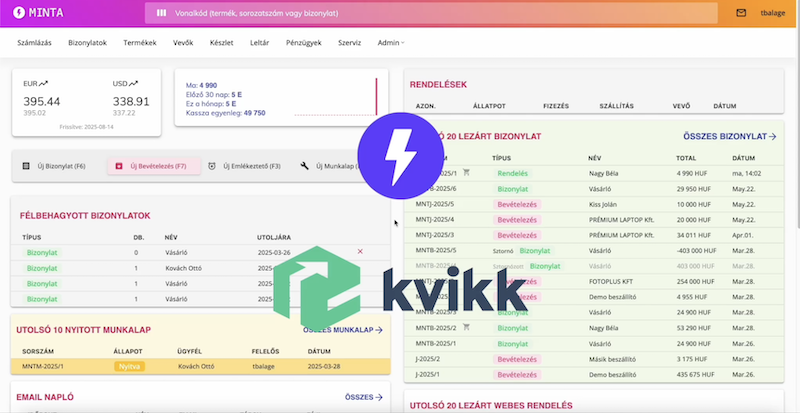The image size is (800, 413).
Task: Open the Vevők menu
Action: [183, 43]
